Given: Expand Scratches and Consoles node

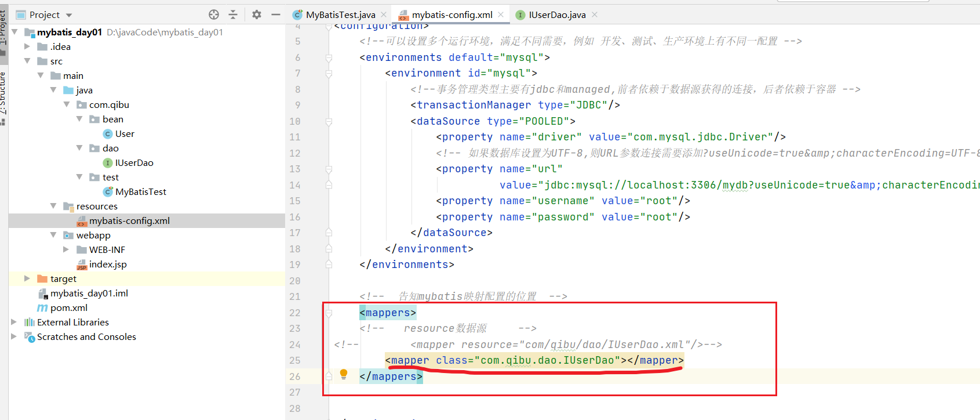Looking at the screenshot, I should click(14, 336).
